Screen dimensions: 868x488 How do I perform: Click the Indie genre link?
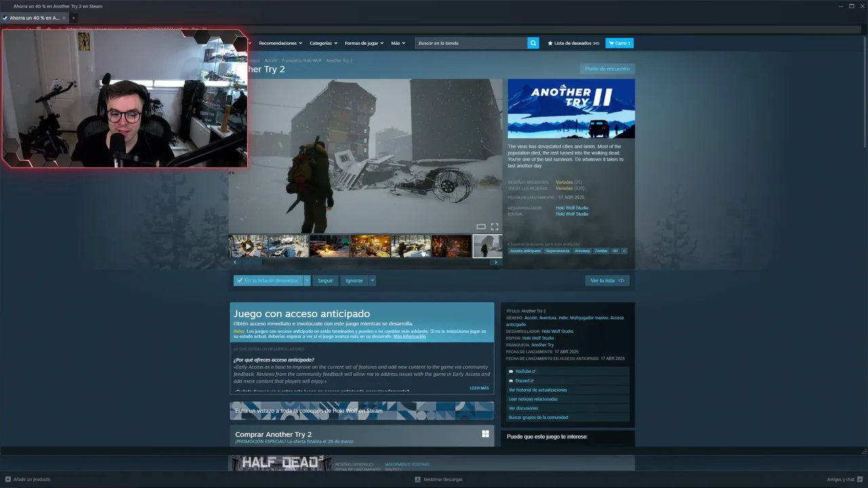point(564,318)
